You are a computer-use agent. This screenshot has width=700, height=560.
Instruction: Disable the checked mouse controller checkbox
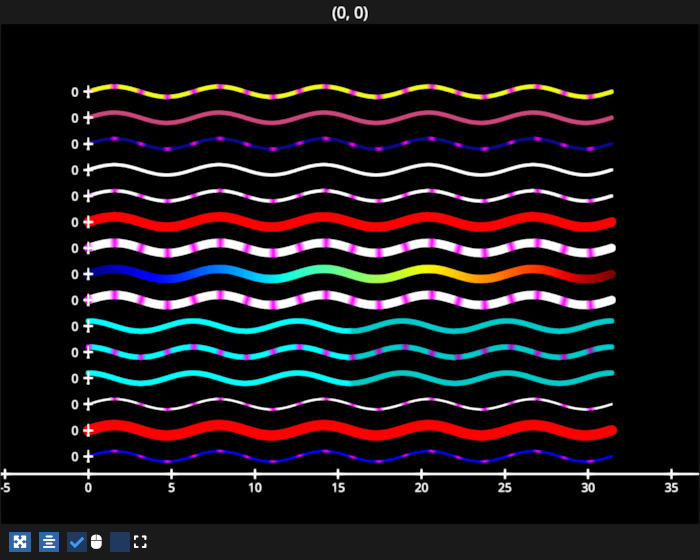(x=77, y=542)
